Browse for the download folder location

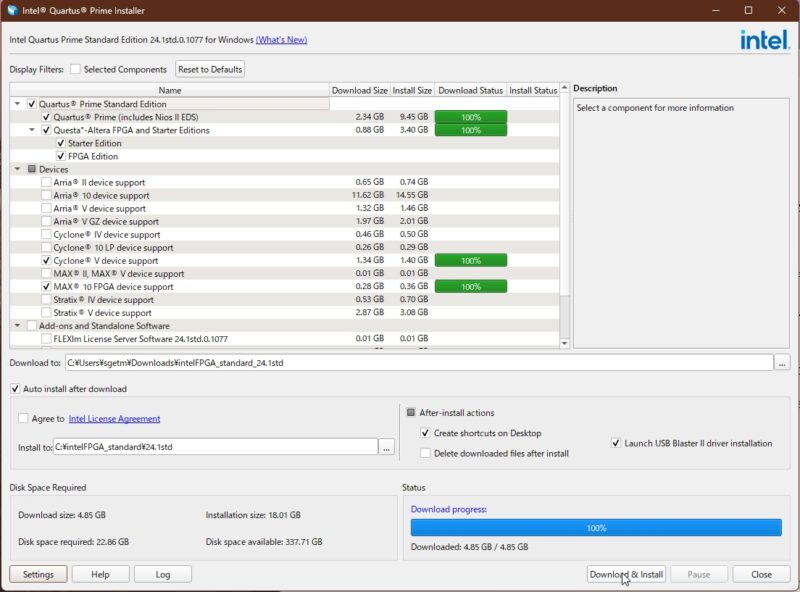781,362
